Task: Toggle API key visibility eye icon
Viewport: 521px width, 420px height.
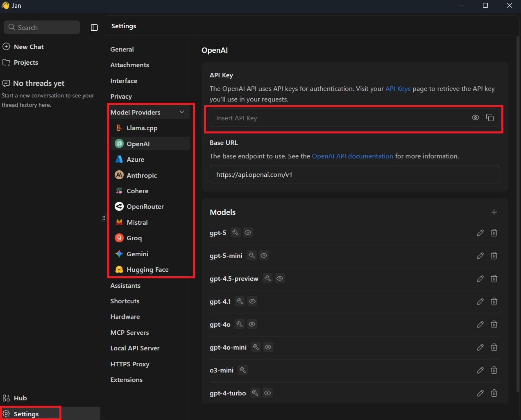Action: [475, 118]
